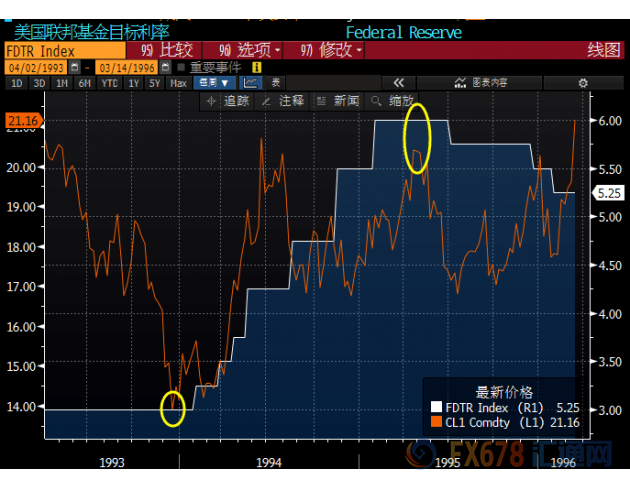Activate the 注释 annotate tool
The image size is (630, 490).
click(283, 101)
